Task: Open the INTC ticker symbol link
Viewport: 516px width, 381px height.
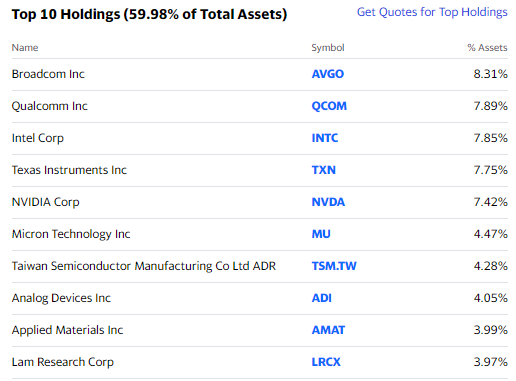Action: (x=325, y=138)
